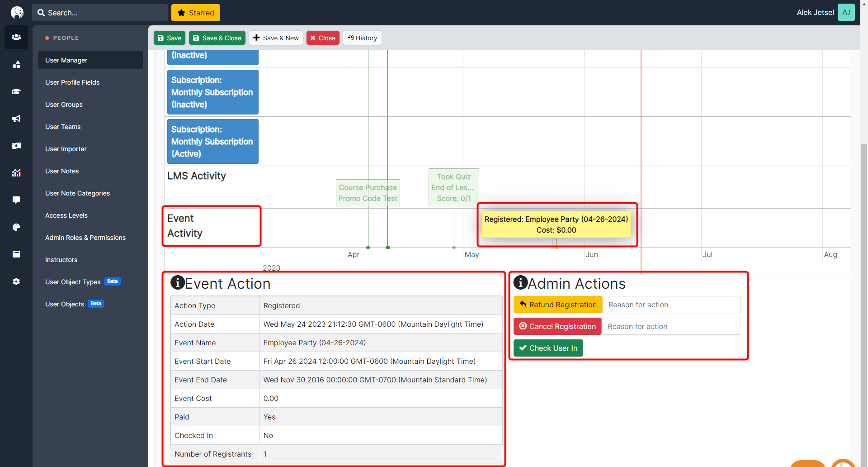This screenshot has height=467, width=868.
Task: Open the People section icon in sidebar
Action: (x=16, y=37)
